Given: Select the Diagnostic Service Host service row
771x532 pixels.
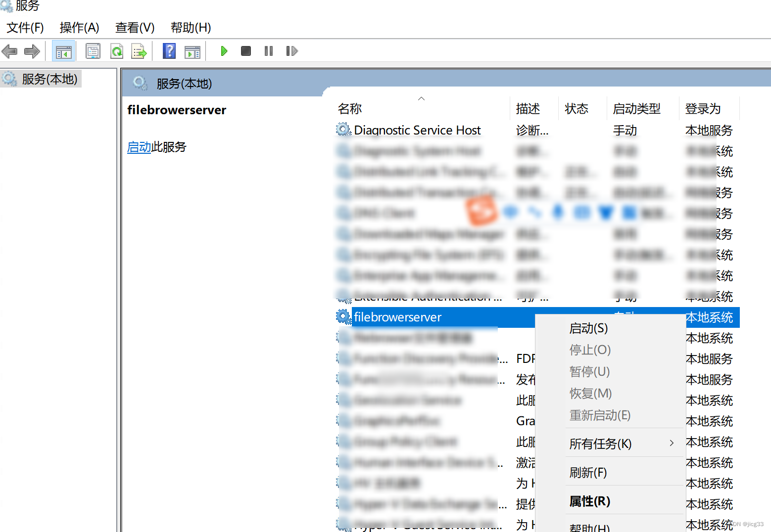Looking at the screenshot, I should click(417, 130).
